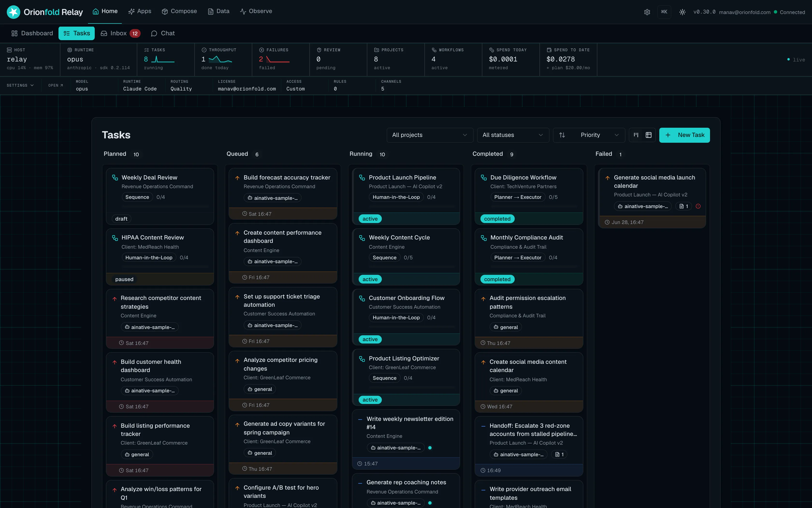Screen dimensions: 812x508
Task: Click the Throughput sparkline chart
Action: coord(220,60)
